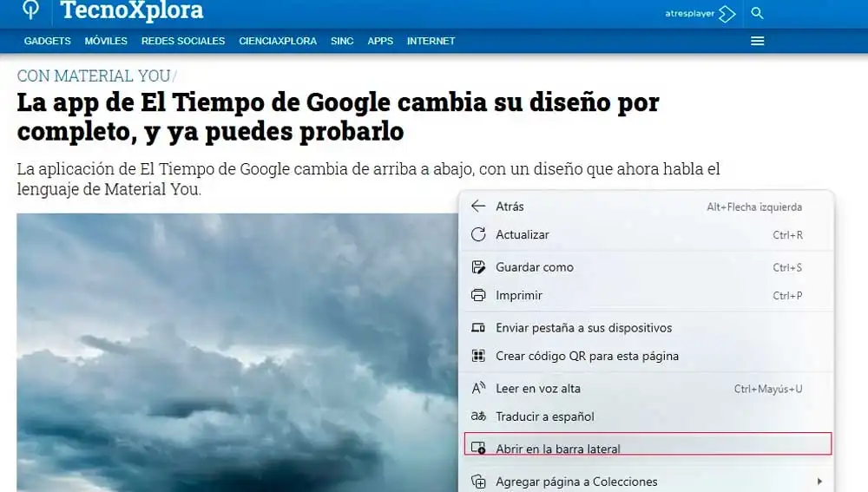Click the QR code icon
The height and width of the screenshot is (492, 868).
coord(478,355)
